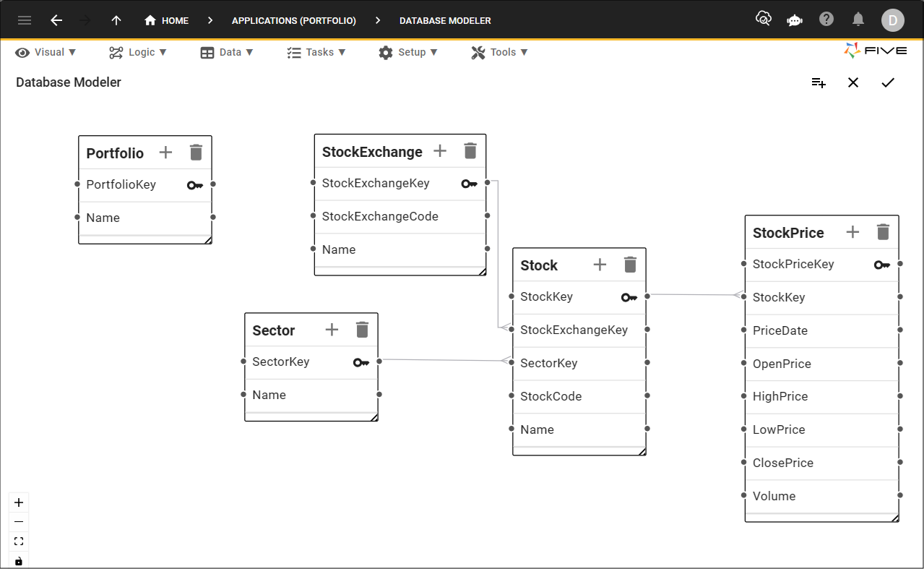
Task: Open the help question mark icon
Action: pos(826,20)
